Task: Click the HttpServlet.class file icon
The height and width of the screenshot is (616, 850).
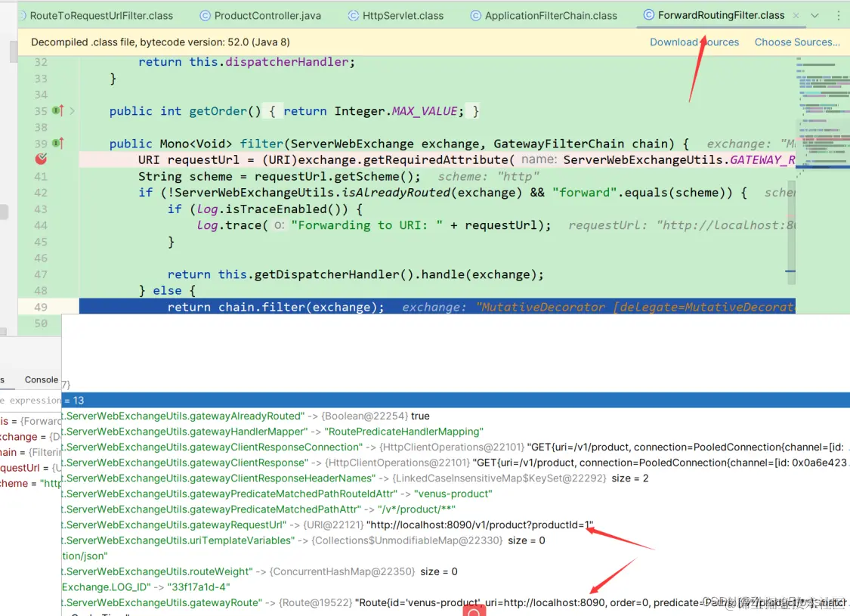Action: click(x=354, y=16)
